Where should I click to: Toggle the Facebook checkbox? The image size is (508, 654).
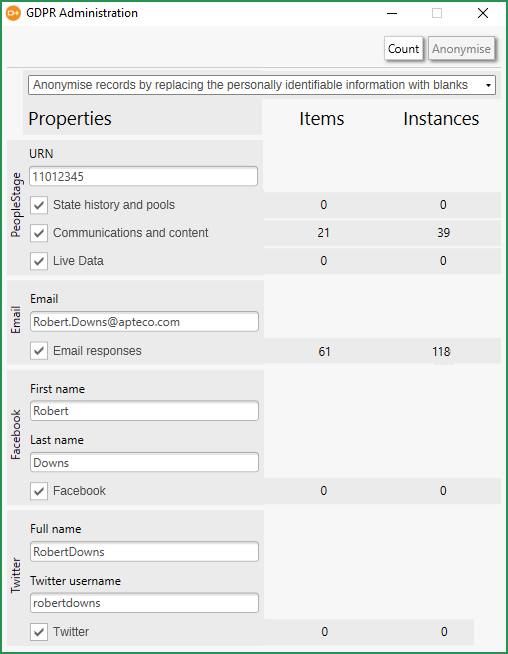tap(39, 491)
